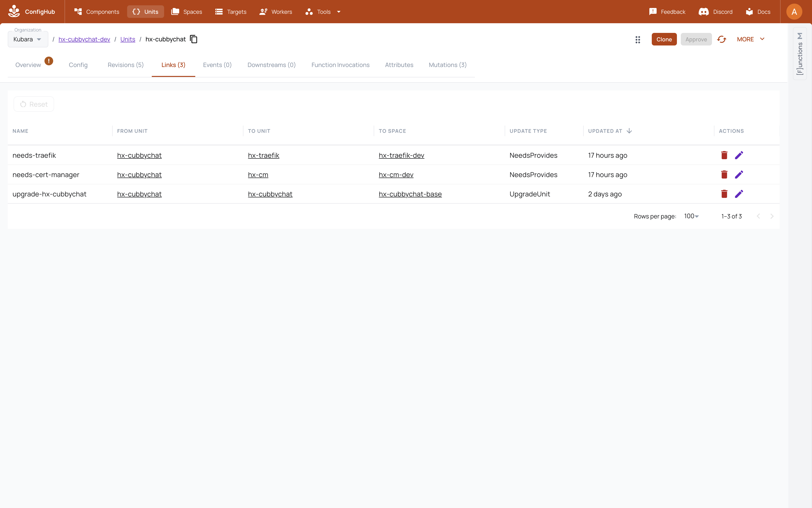Copy the hx-cubbychat unit name icon
812x508 pixels.
(x=194, y=39)
